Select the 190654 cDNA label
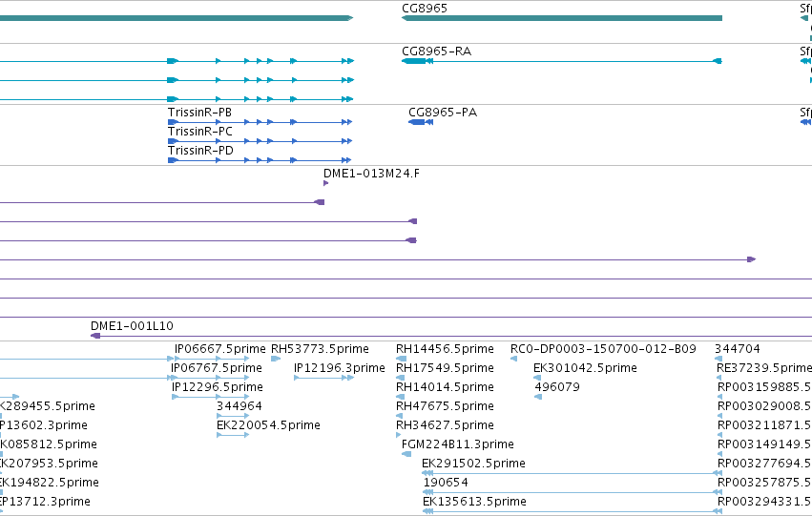 tap(446, 483)
